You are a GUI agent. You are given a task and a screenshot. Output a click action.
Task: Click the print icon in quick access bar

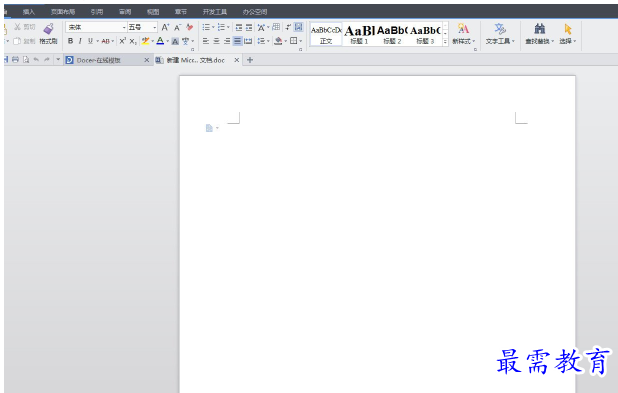[15, 60]
